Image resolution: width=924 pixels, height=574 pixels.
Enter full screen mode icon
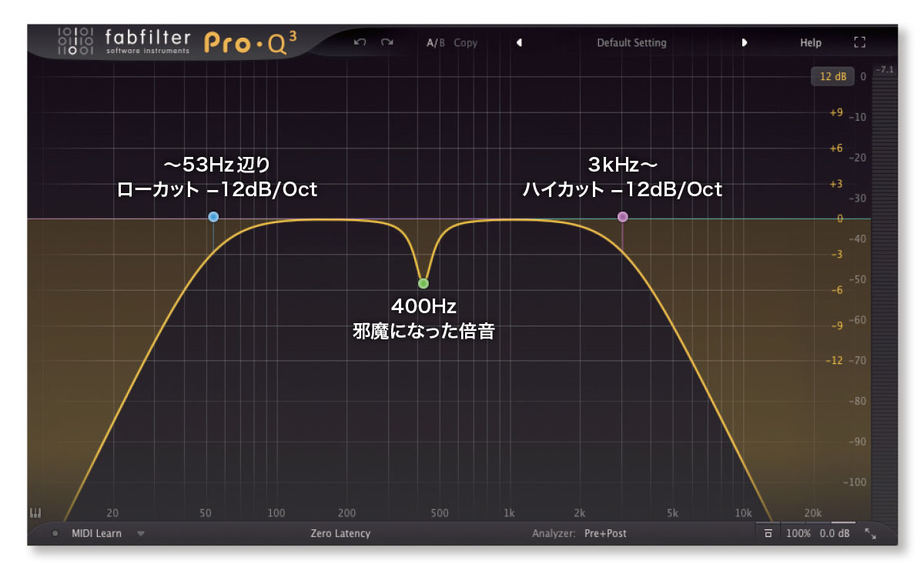pos(860,43)
